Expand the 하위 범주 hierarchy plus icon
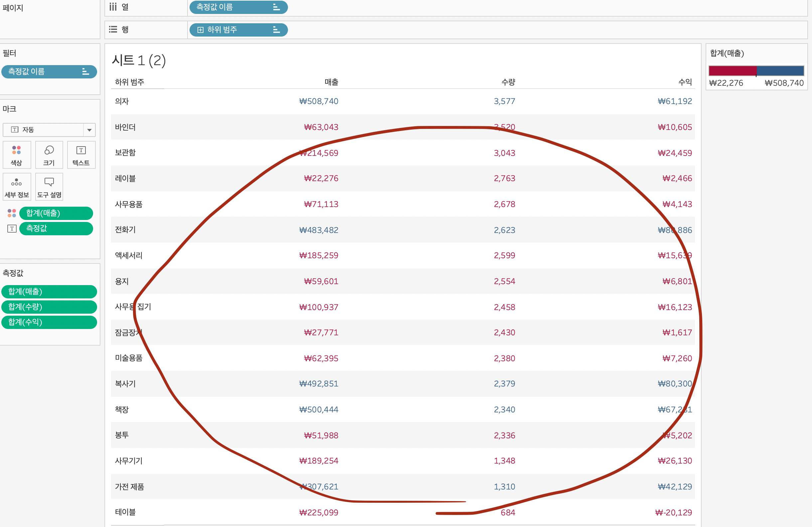This screenshot has width=812, height=527. pos(200,30)
